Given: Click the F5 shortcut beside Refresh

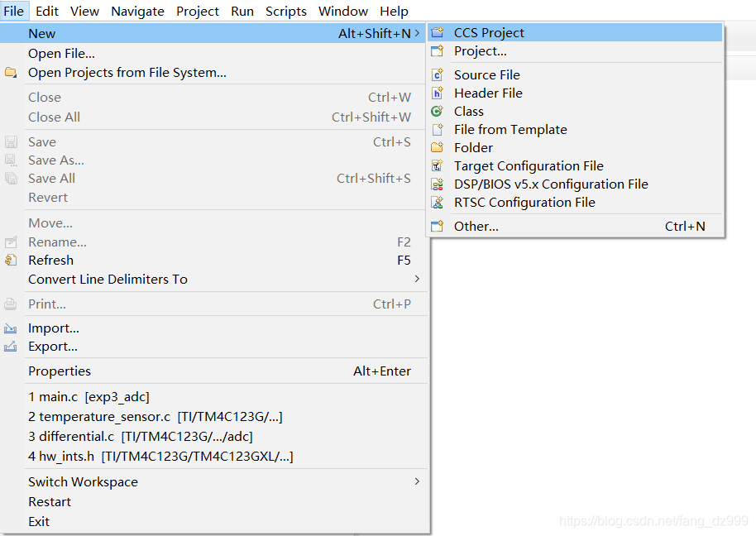Looking at the screenshot, I should click(404, 261).
